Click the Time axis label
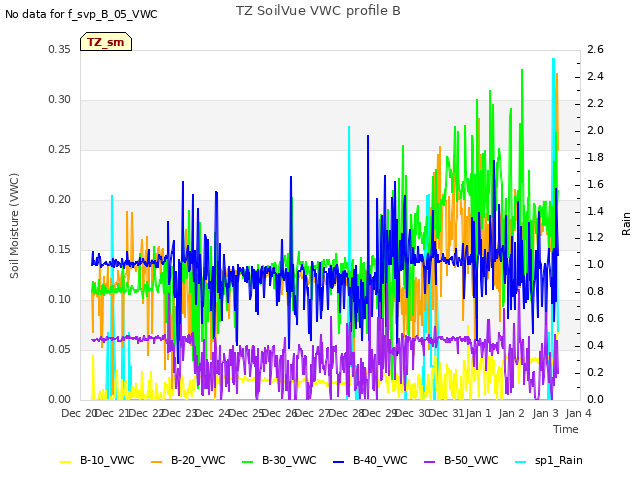 566,429
